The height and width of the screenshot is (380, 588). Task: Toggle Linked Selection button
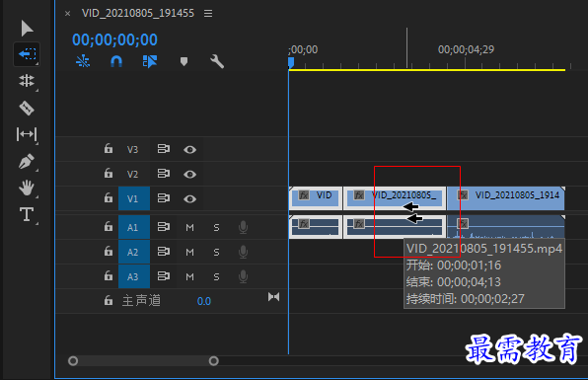pyautogui.click(x=150, y=61)
